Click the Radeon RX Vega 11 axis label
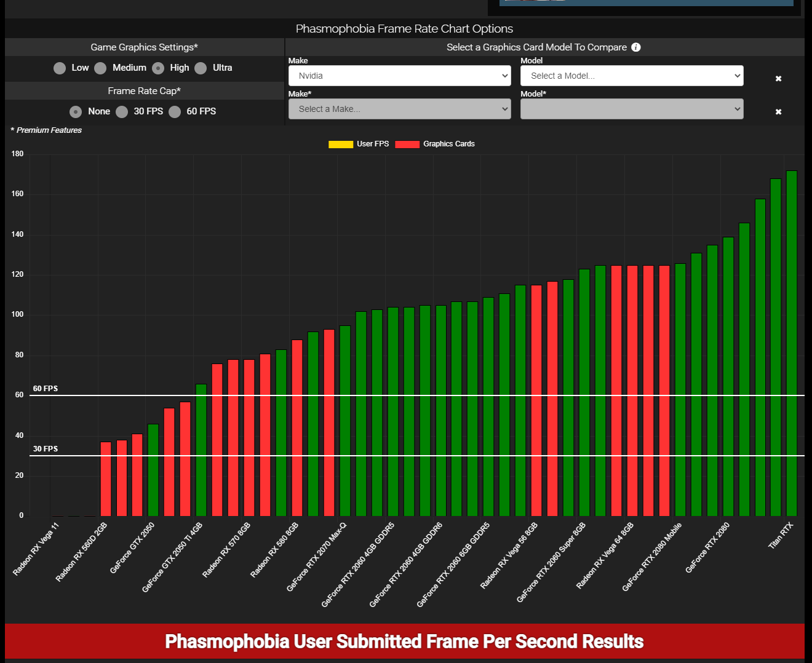The image size is (812, 663). pos(36,549)
